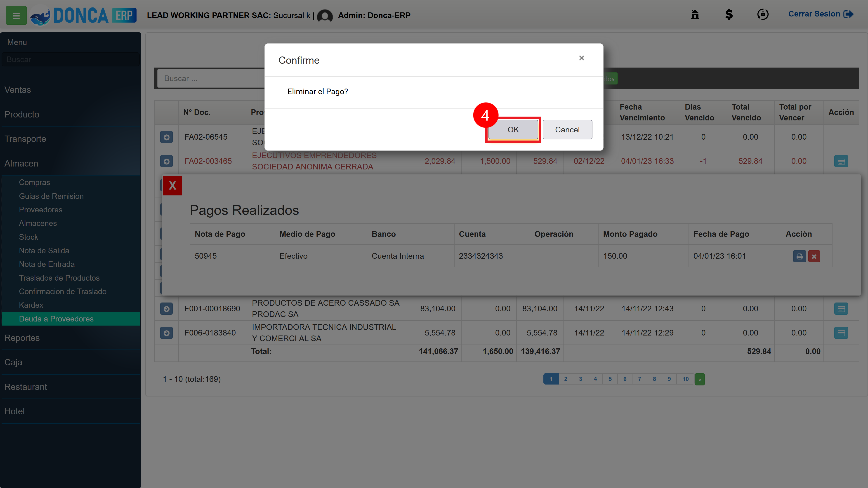Open the Producto menu
The image size is (868, 488).
[x=71, y=115]
